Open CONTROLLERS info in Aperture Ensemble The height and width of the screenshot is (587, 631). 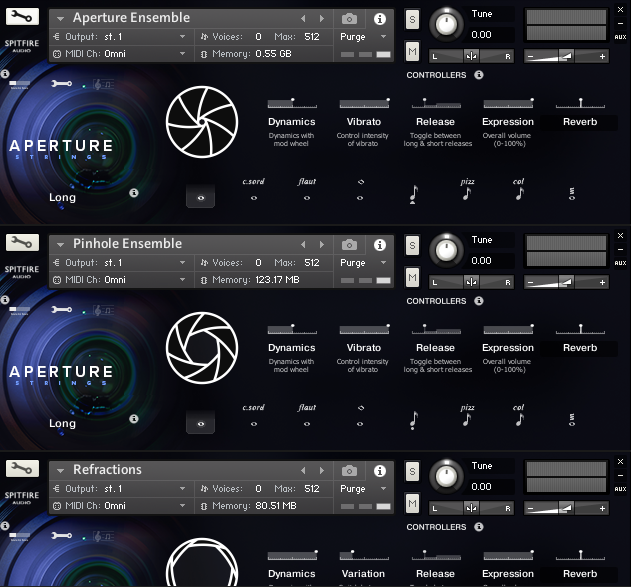pos(478,75)
